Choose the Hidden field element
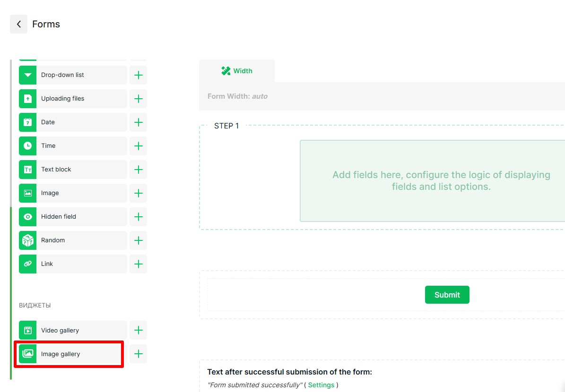The height and width of the screenshot is (392, 565). coord(72,217)
